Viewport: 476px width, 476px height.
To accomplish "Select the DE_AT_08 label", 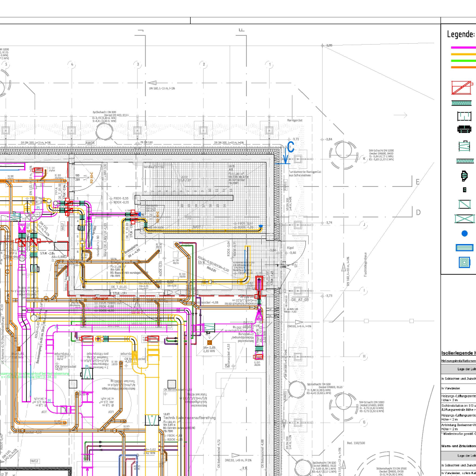I will (x=300, y=300).
